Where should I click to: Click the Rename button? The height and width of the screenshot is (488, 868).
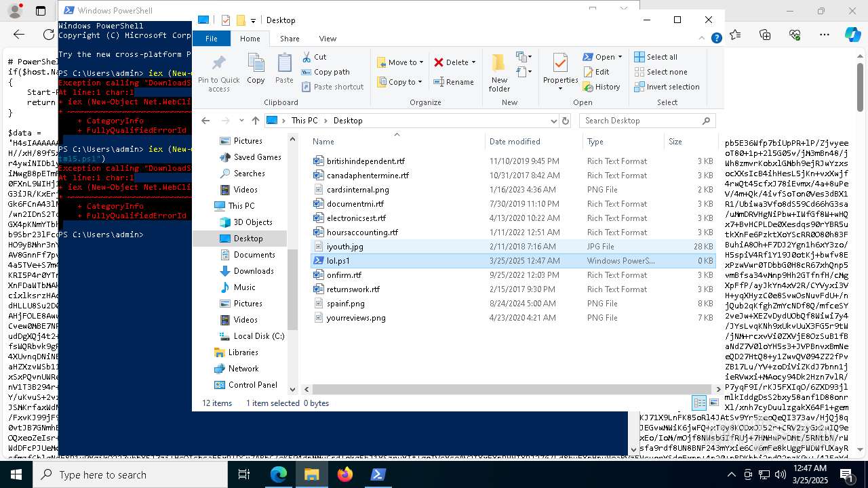click(454, 82)
